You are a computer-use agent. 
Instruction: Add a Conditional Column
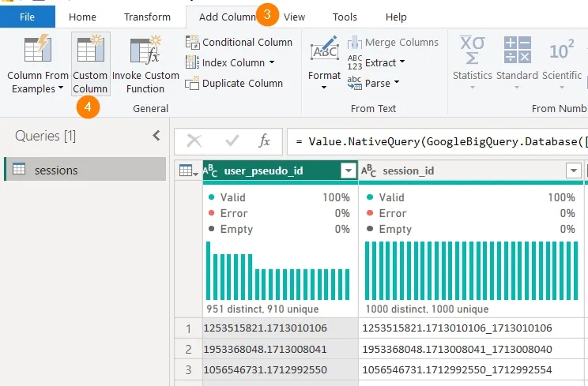[x=239, y=43]
